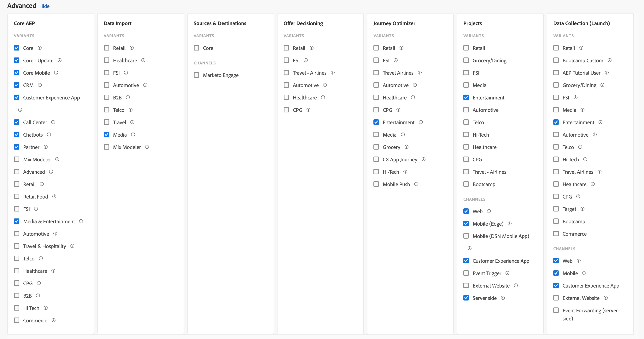This screenshot has height=339, width=644.
Task: Hide the Advanced section
Action: [44, 6]
